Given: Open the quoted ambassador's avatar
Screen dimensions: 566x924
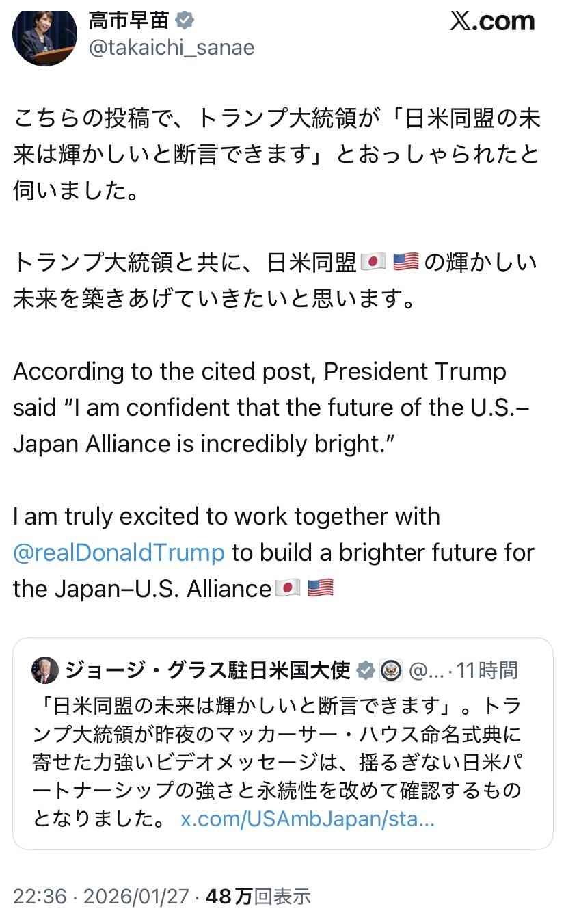Looking at the screenshot, I should point(45,670).
